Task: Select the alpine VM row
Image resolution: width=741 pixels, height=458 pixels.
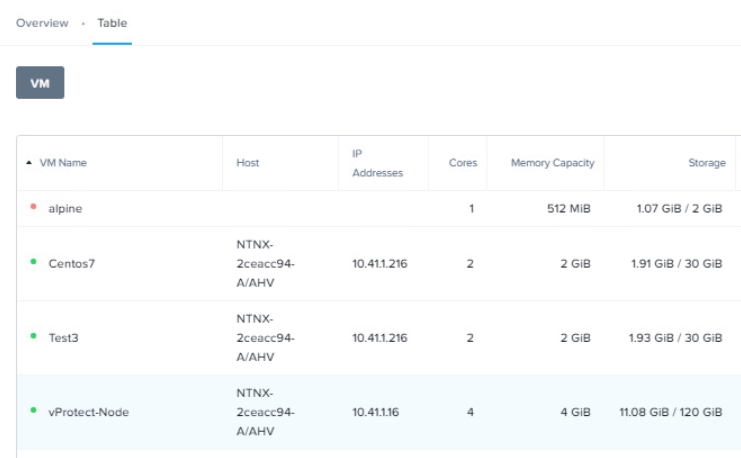Action: click(65, 209)
